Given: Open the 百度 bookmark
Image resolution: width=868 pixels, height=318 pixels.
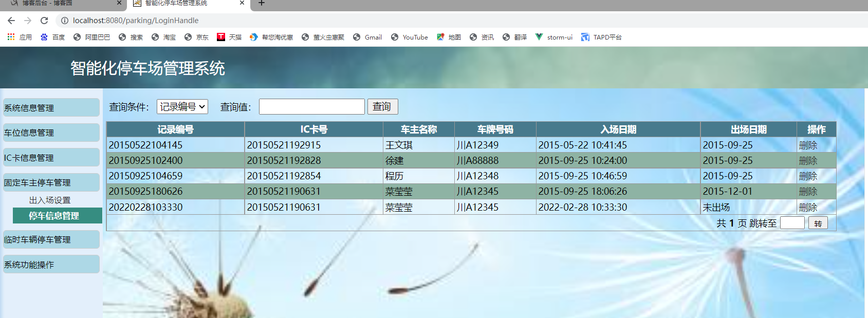Looking at the screenshot, I should point(52,37).
